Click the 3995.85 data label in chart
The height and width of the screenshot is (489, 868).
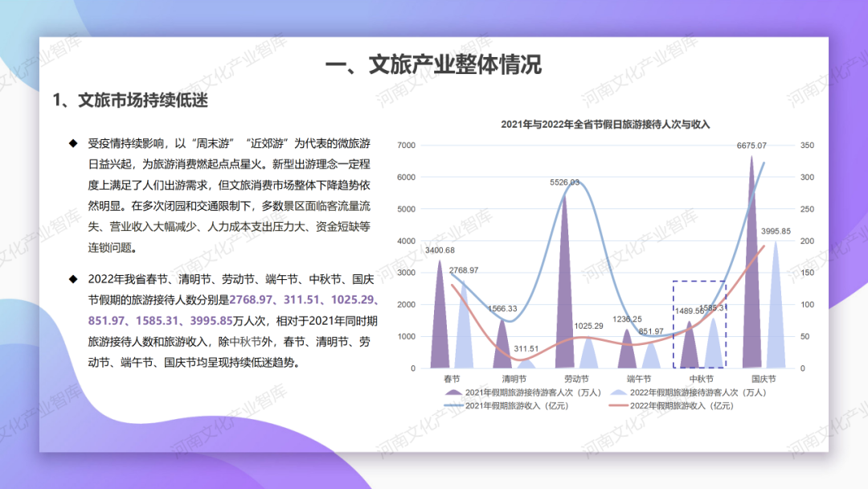776,232
